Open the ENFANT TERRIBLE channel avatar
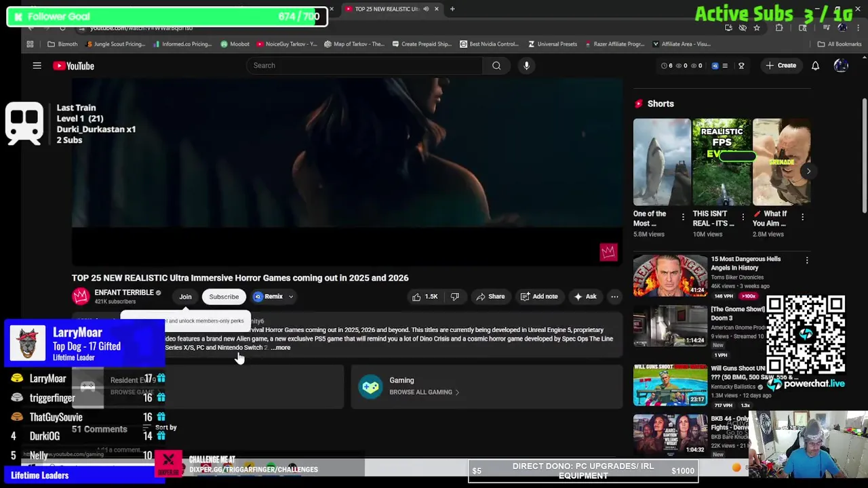868x488 pixels. point(81,296)
